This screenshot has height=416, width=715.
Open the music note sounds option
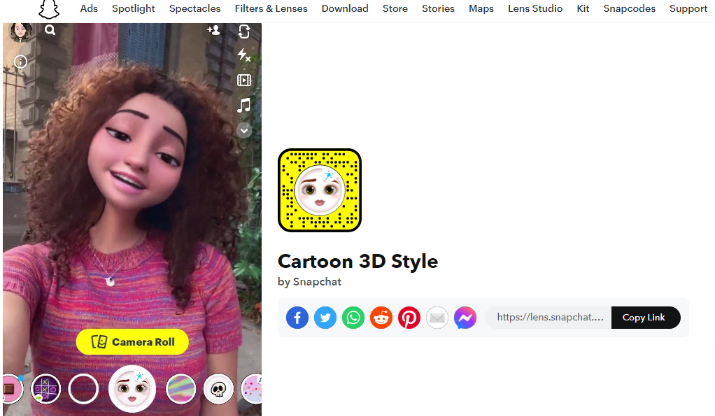coord(244,105)
